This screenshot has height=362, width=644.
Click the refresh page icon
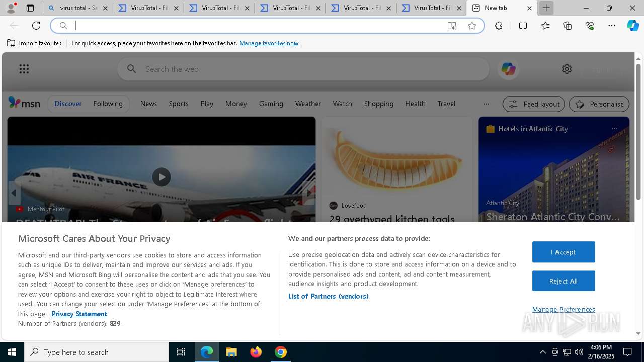pos(36,26)
